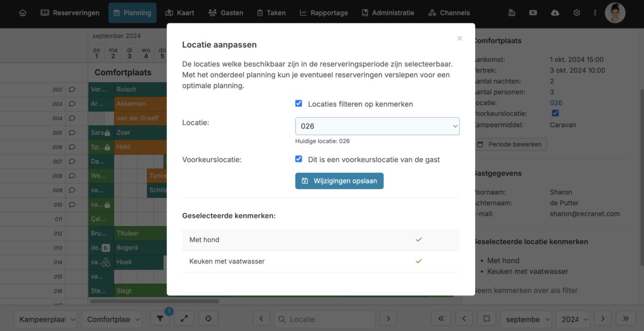The image size is (644, 331).
Task: Open the three-dot more options menu
Action: [x=595, y=13]
